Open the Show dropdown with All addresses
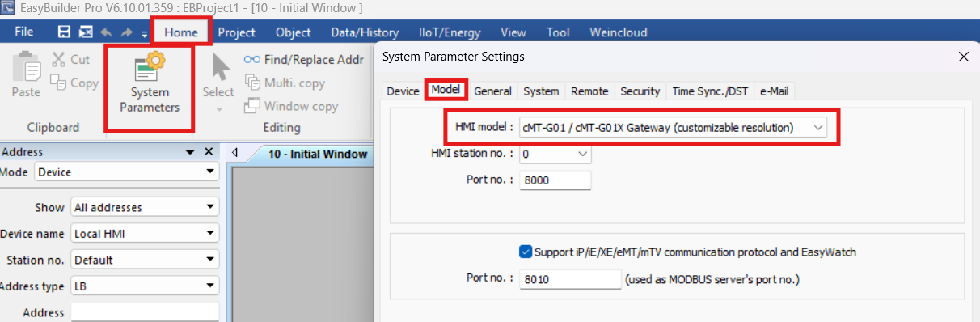Screen dimensions: 980x322 (145, 207)
